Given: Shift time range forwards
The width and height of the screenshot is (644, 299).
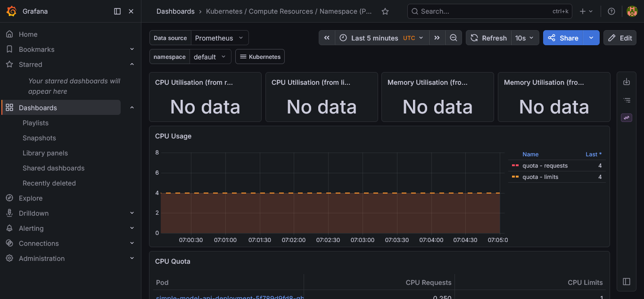Looking at the screenshot, I should point(437,38).
